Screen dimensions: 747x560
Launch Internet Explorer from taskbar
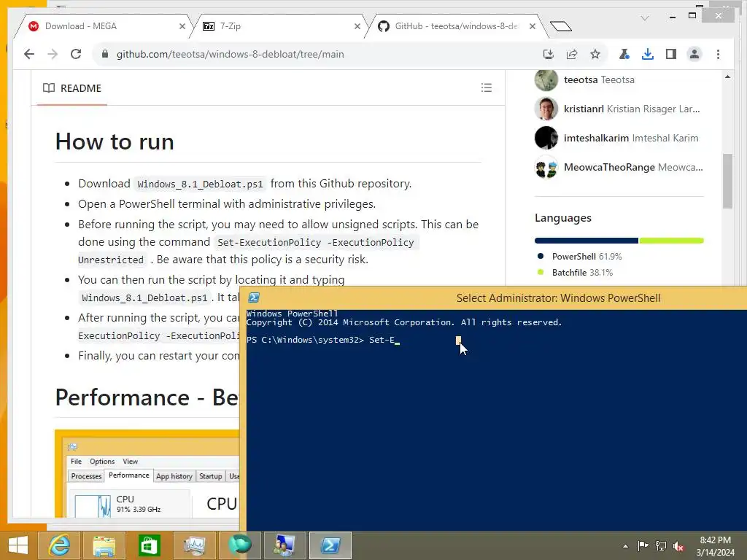tap(60, 545)
